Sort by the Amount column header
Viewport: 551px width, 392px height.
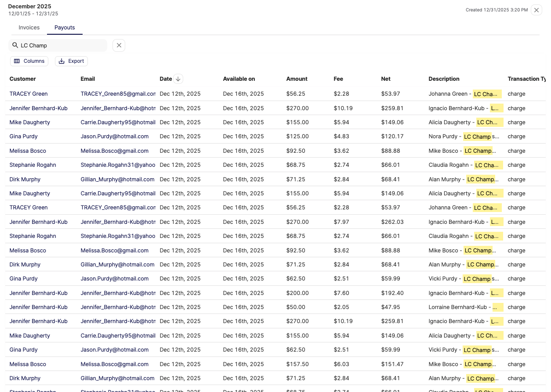coord(297,79)
